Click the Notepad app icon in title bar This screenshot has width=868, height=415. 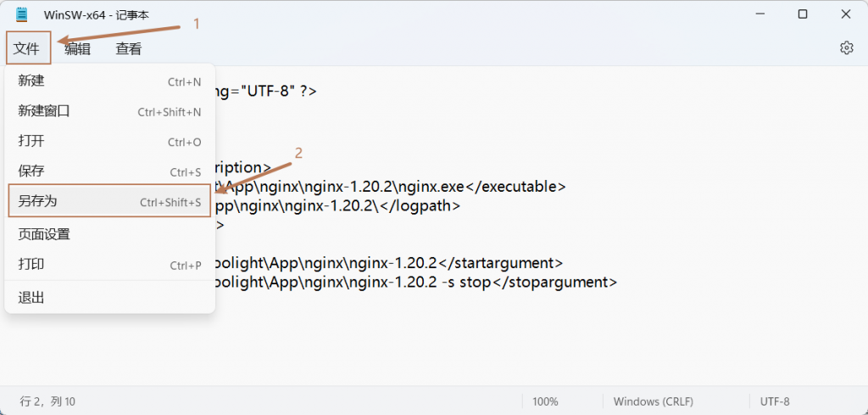point(21,14)
